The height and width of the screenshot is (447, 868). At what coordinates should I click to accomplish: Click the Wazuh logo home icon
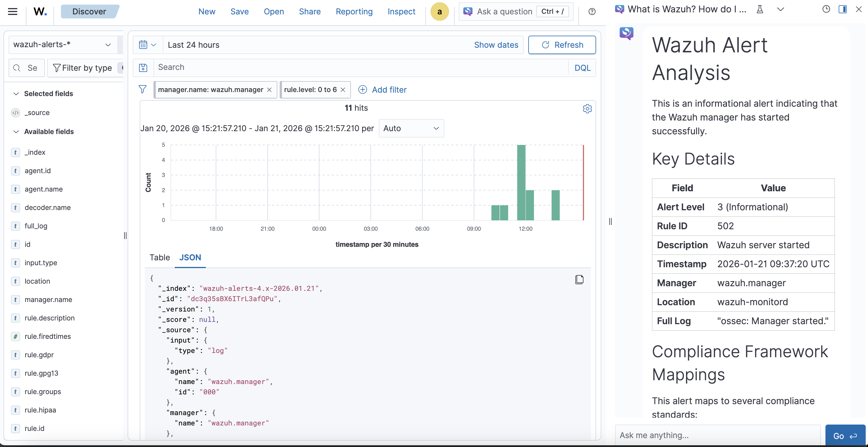pyautogui.click(x=40, y=12)
